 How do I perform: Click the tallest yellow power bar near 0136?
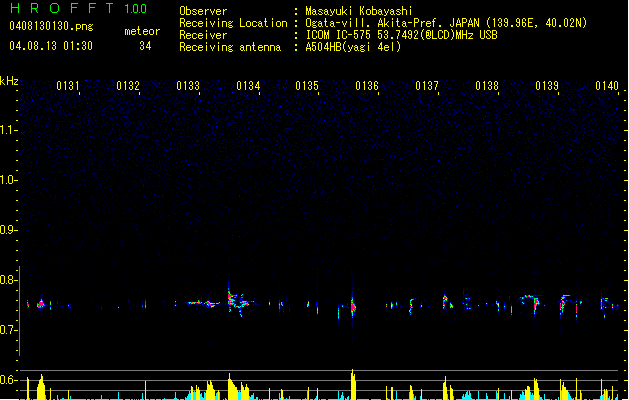point(353,384)
